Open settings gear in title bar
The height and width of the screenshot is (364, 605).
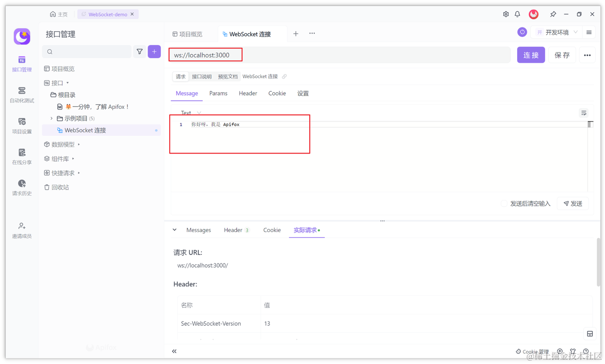pyautogui.click(x=506, y=14)
